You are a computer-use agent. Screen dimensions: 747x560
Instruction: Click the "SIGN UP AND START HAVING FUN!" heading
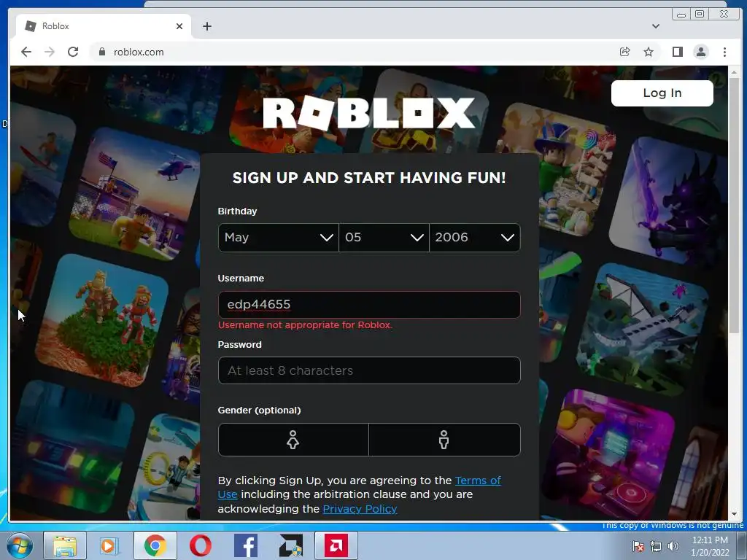(369, 178)
